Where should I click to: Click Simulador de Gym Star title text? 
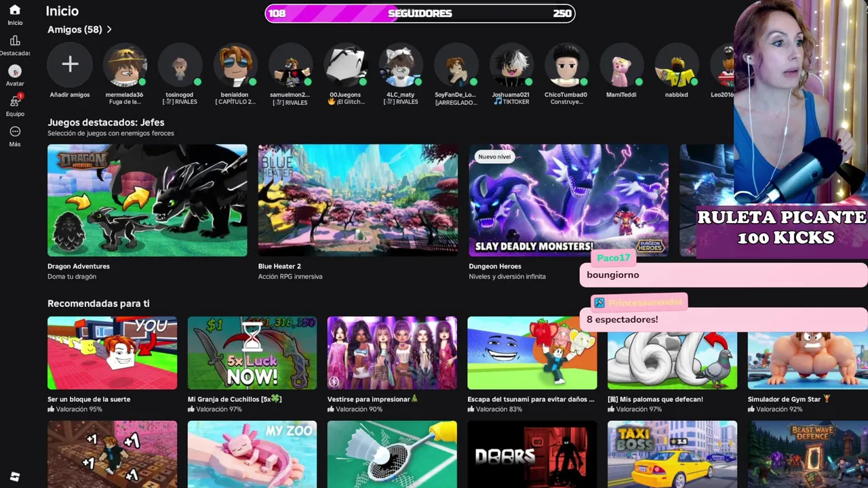click(789, 399)
